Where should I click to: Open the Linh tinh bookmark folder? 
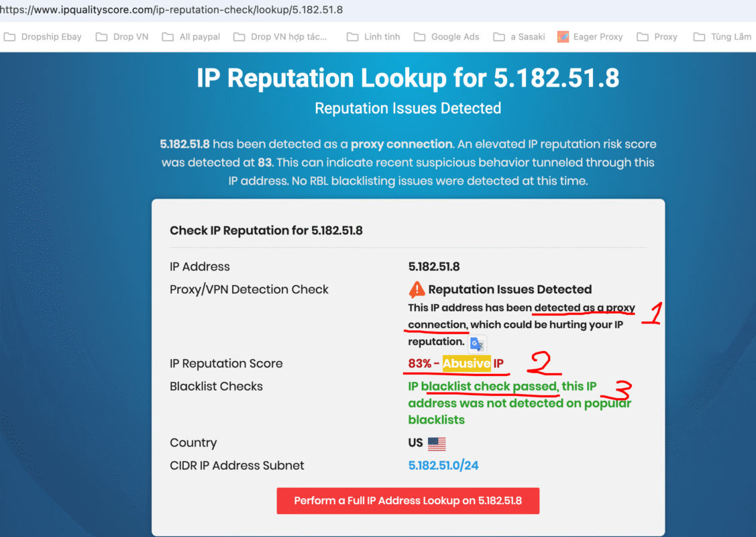(373, 37)
